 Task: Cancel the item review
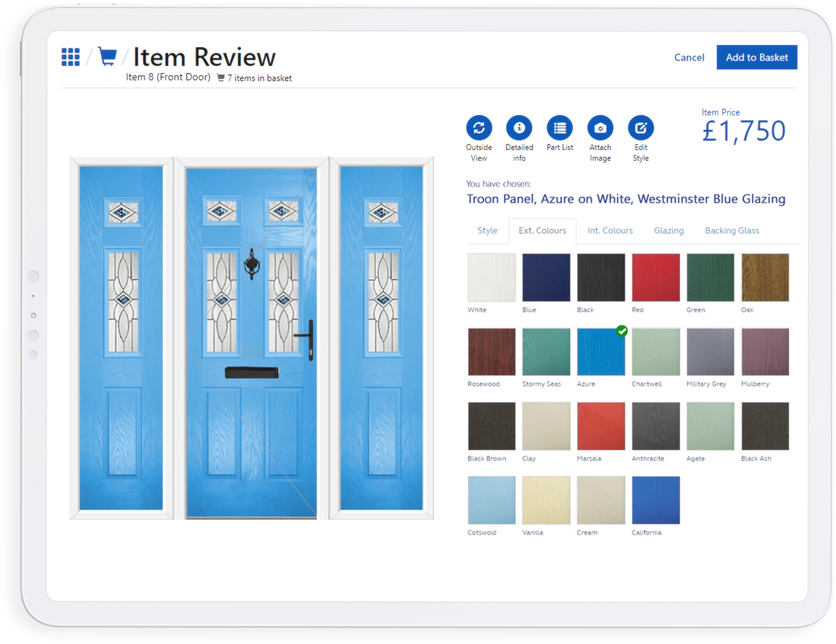pyautogui.click(x=689, y=57)
